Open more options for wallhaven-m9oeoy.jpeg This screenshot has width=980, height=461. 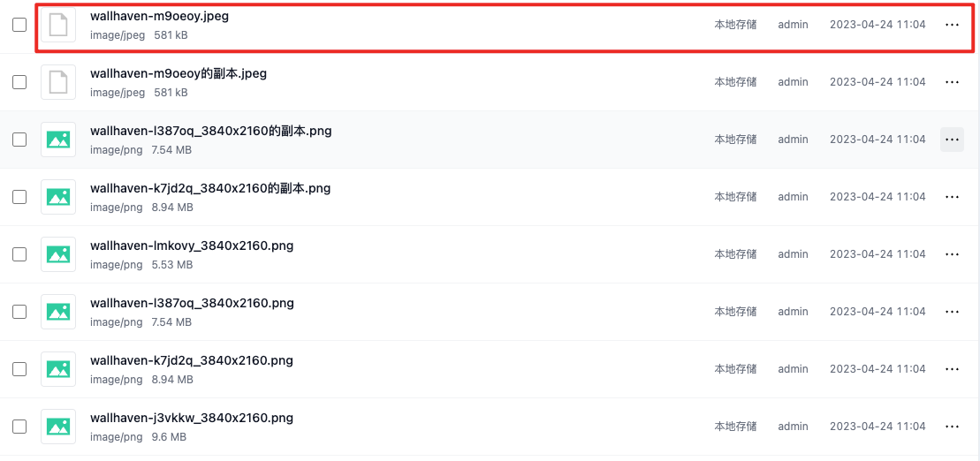952,25
